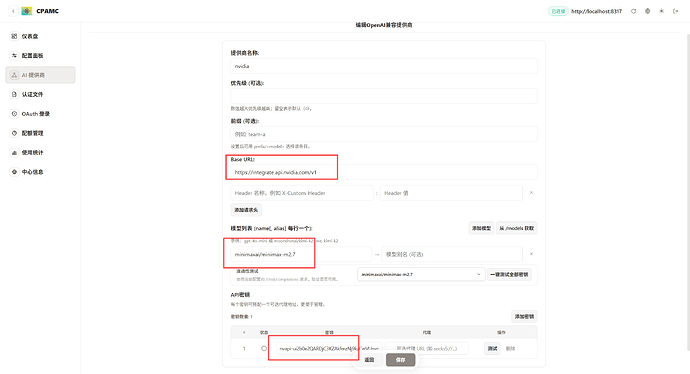
Task: Focus the provider name field containing nvidia
Action: click(384, 66)
